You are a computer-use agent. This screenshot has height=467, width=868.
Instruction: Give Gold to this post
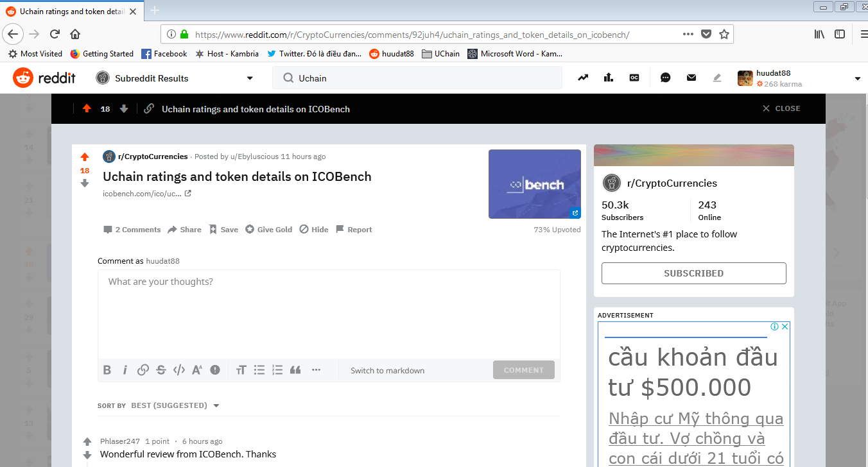[268, 230]
